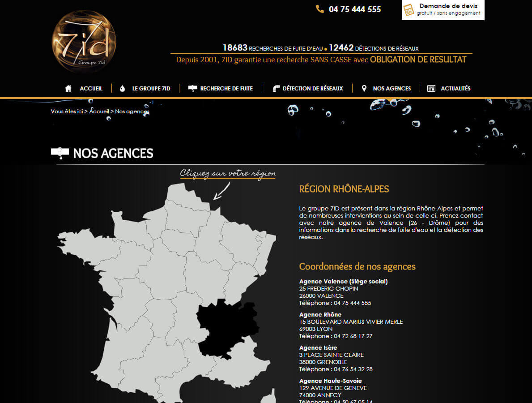This screenshot has height=403, width=532.
Task: Click Téléphone : 04 72 68 17 27
Action: [x=336, y=336]
